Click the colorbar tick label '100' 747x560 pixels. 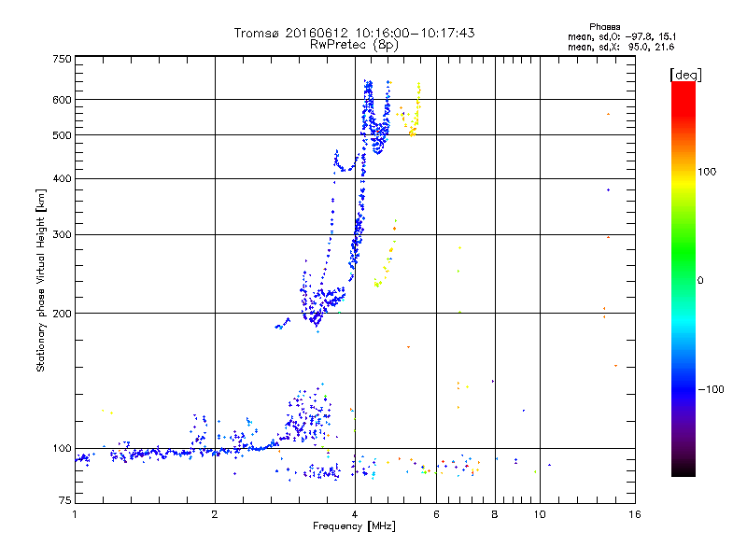point(707,172)
